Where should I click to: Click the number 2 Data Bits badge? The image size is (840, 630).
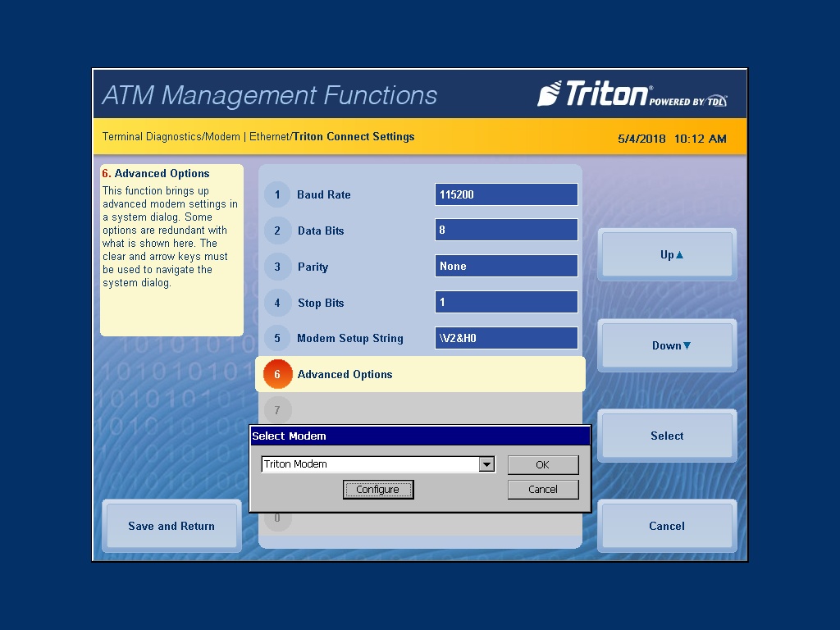pyautogui.click(x=277, y=231)
